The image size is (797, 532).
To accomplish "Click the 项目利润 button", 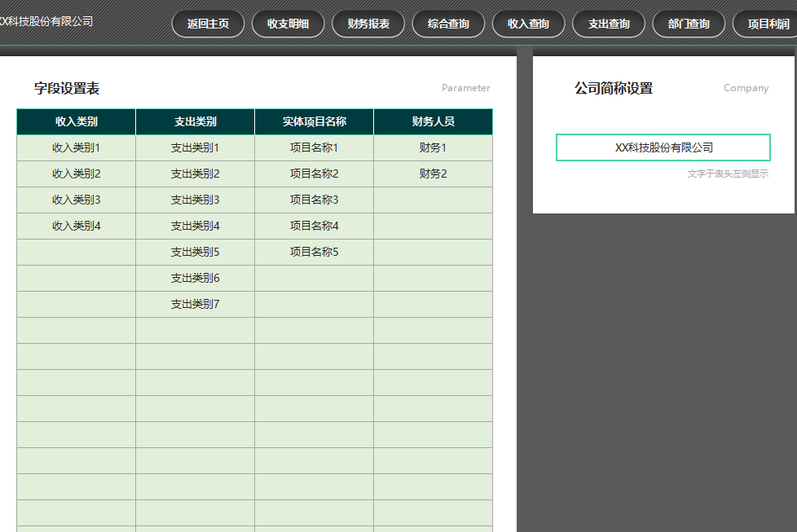I will click(x=768, y=24).
